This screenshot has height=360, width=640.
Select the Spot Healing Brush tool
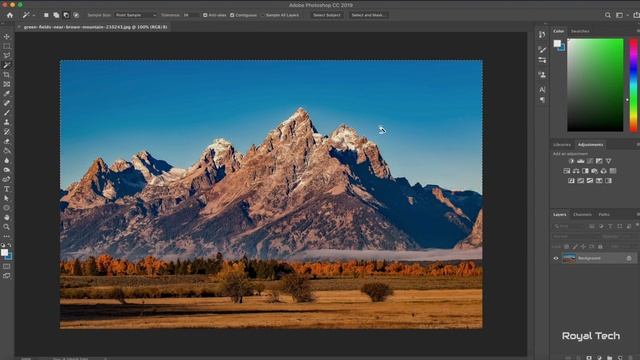(7, 103)
